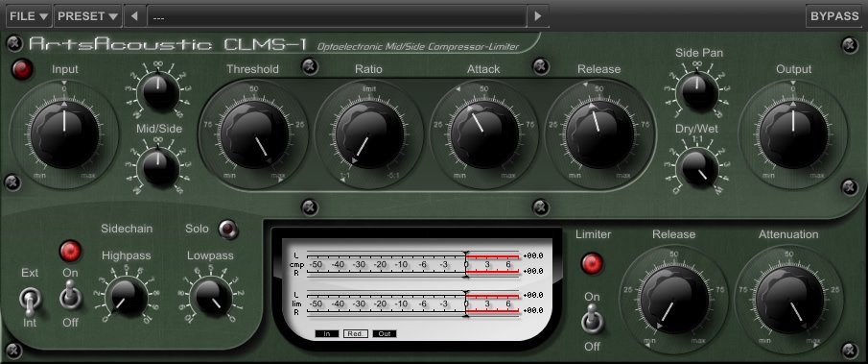Click the previous preset arrow
The height and width of the screenshot is (364, 868).
pos(134,16)
